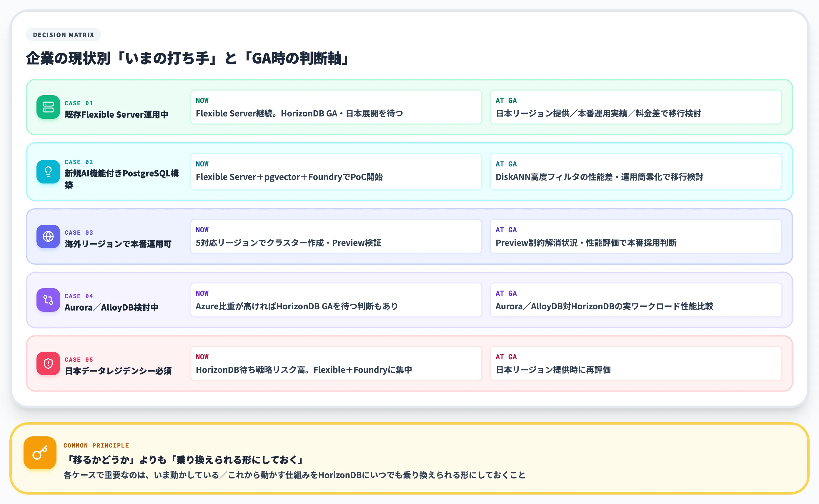819x504 pixels.
Task: Select text 5対応リージョンでクラスター作成・Preview検証
Action: pos(289,243)
